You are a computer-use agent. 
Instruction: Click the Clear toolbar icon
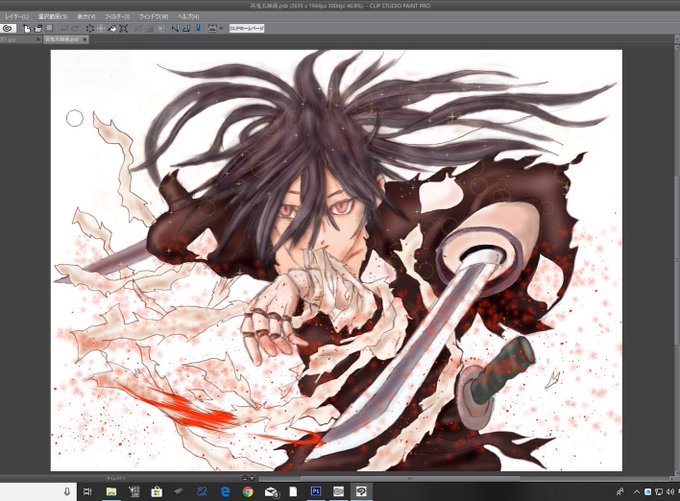coord(90,29)
